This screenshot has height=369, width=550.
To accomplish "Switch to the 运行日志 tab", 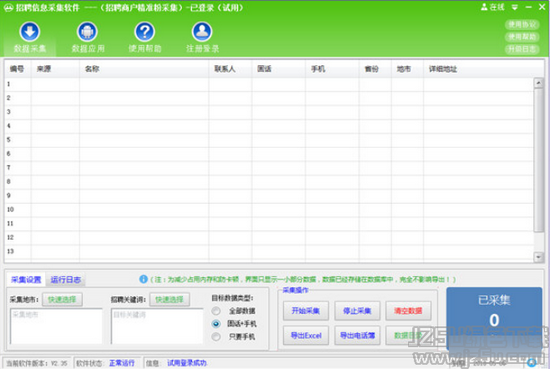I will pos(66,280).
